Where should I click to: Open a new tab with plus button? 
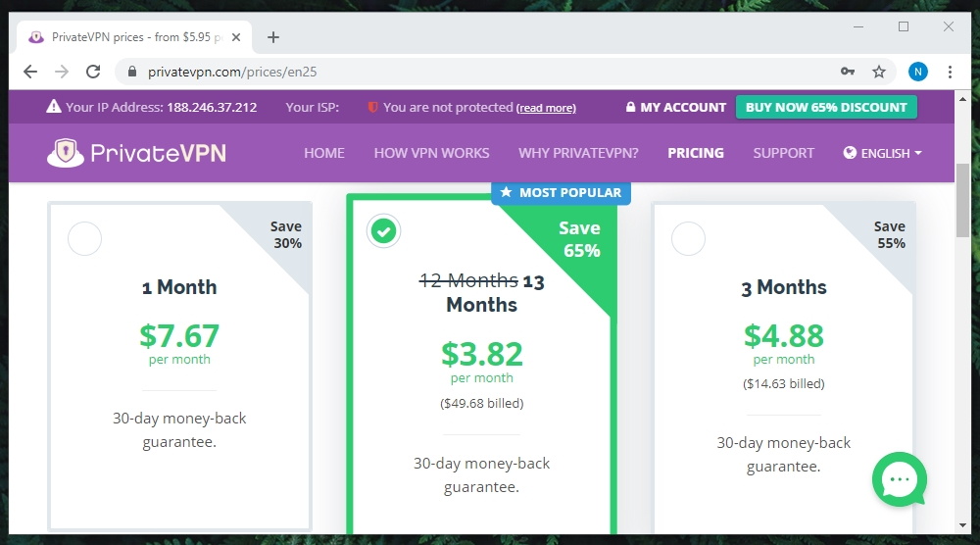(273, 37)
